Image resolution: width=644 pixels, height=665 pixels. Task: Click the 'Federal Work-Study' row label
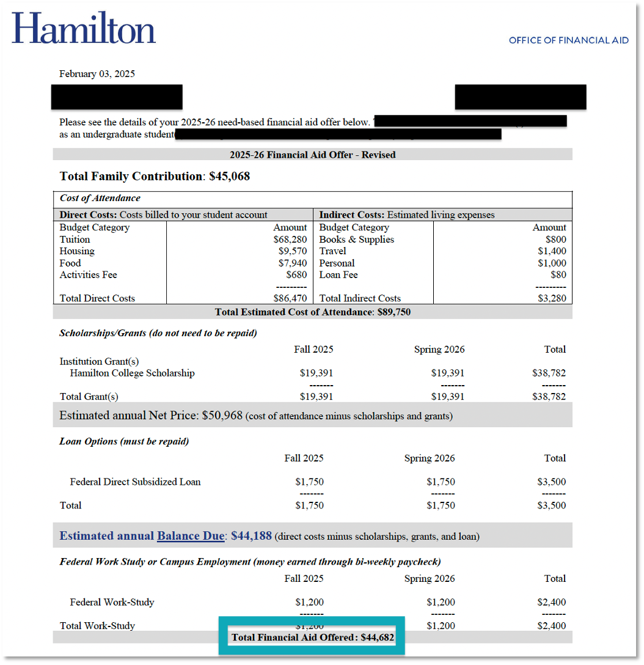[x=112, y=602]
